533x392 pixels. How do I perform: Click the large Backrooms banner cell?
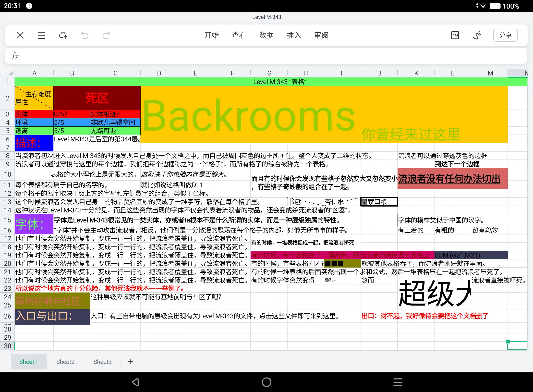pyautogui.click(x=324, y=114)
